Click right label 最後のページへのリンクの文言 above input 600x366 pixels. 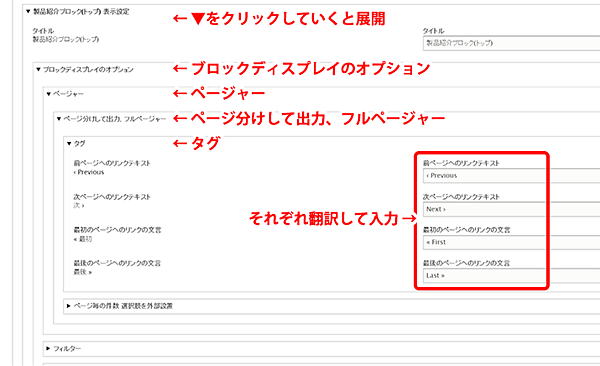click(466, 263)
